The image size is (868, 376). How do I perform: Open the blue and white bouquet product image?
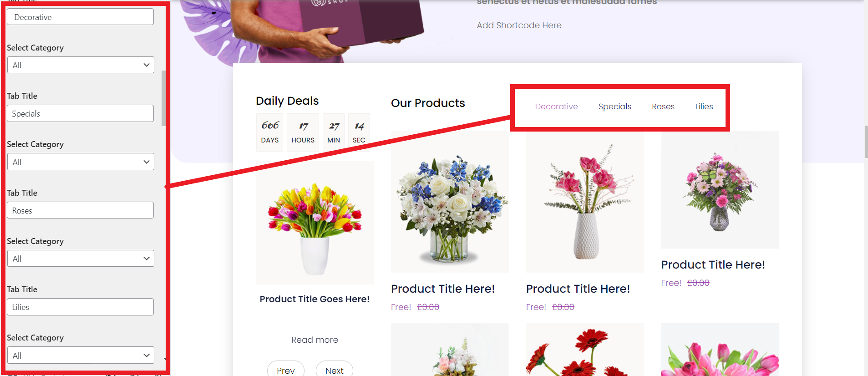(450, 202)
